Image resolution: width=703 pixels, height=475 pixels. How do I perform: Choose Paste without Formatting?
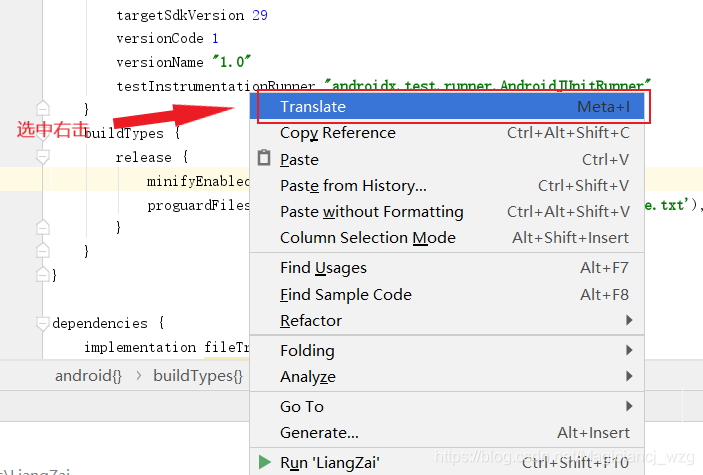447,212
